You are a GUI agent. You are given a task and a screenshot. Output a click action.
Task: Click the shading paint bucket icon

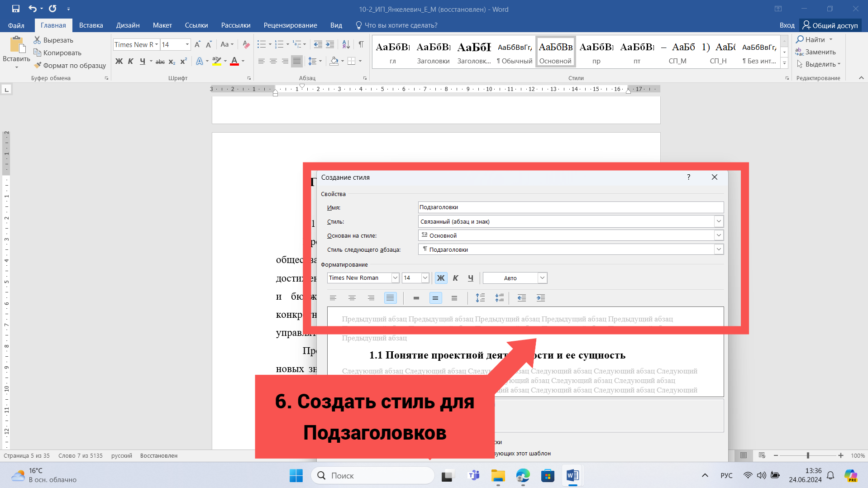coord(334,61)
